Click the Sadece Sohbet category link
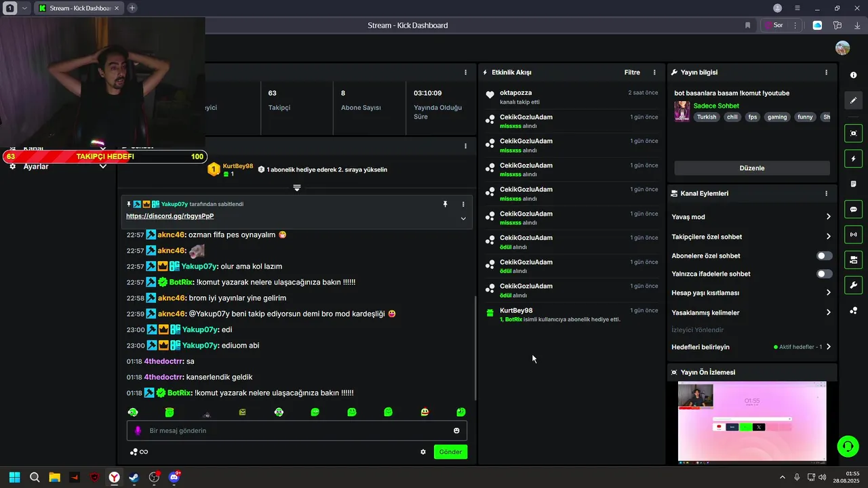Image resolution: width=868 pixels, height=488 pixels. [716, 106]
